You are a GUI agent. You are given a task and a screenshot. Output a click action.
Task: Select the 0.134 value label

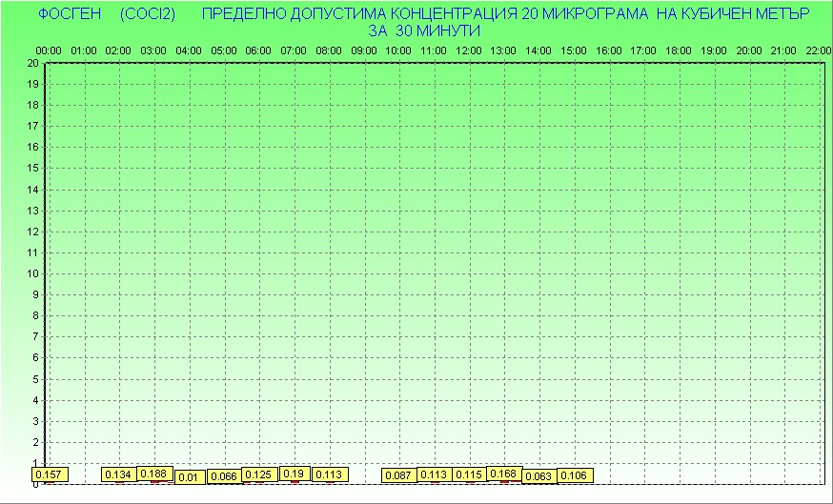[x=118, y=474]
